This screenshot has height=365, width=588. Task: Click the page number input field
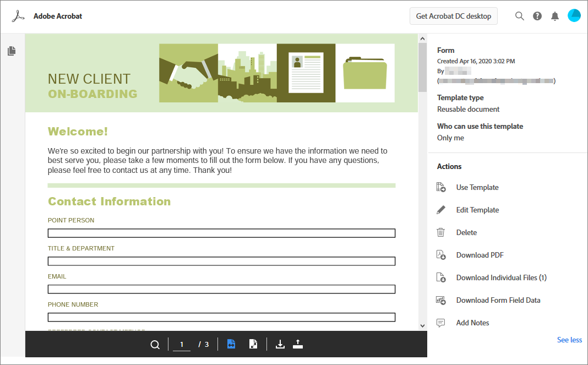point(182,344)
